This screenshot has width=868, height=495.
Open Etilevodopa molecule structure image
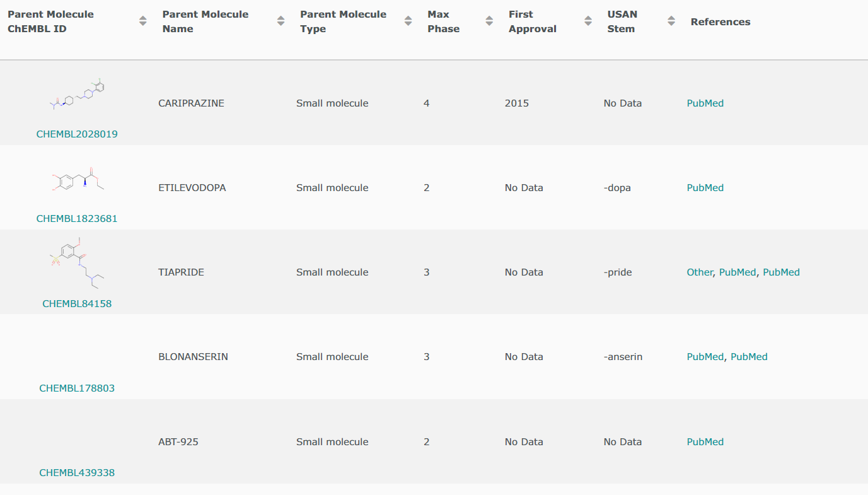point(77,180)
